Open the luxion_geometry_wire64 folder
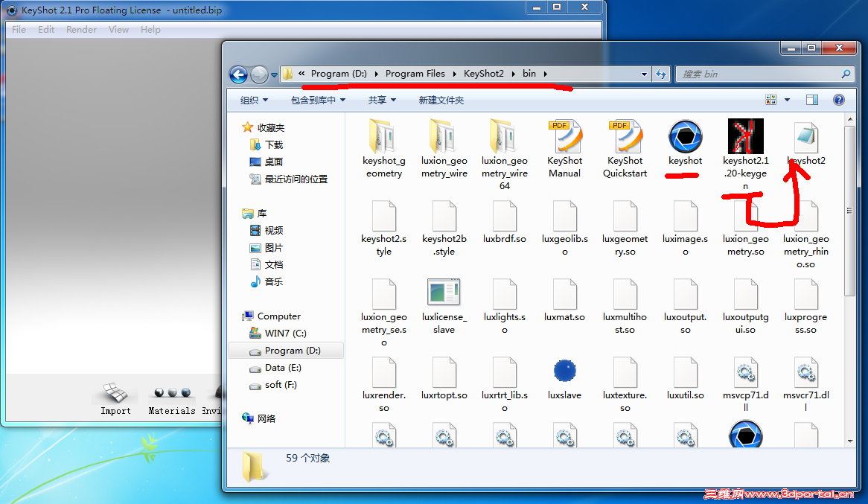This screenshot has width=868, height=504. pos(504,154)
